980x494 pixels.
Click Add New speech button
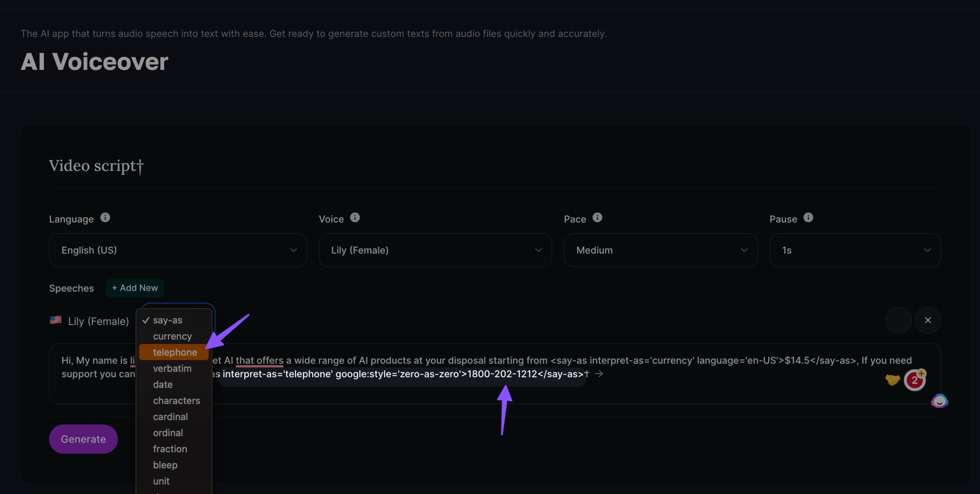[135, 288]
